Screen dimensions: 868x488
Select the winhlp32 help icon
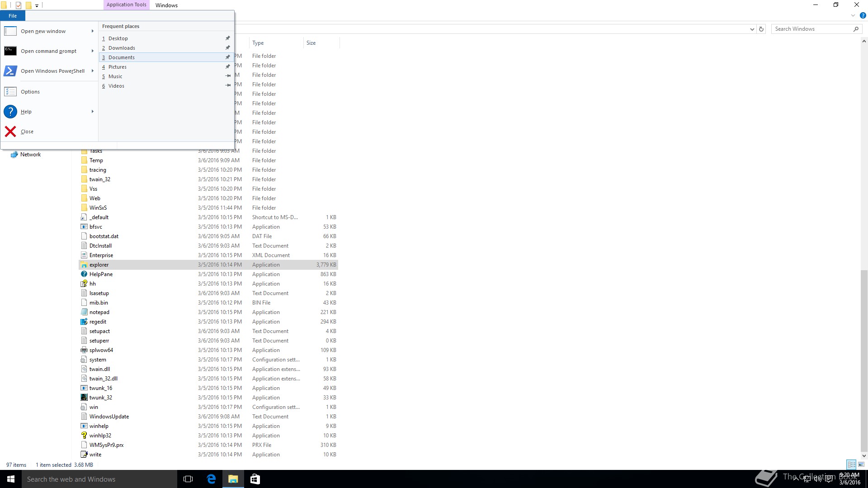84,436
